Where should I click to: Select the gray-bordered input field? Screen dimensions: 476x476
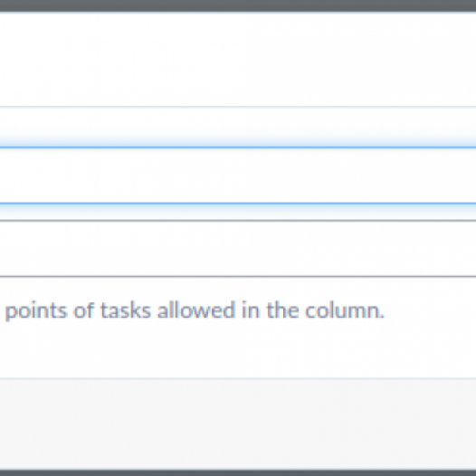238,249
